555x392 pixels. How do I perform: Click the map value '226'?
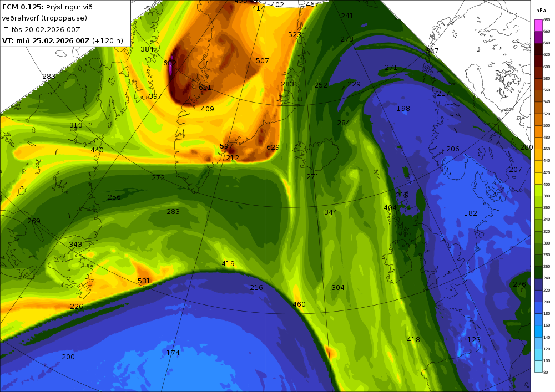pyautogui.click(x=77, y=306)
